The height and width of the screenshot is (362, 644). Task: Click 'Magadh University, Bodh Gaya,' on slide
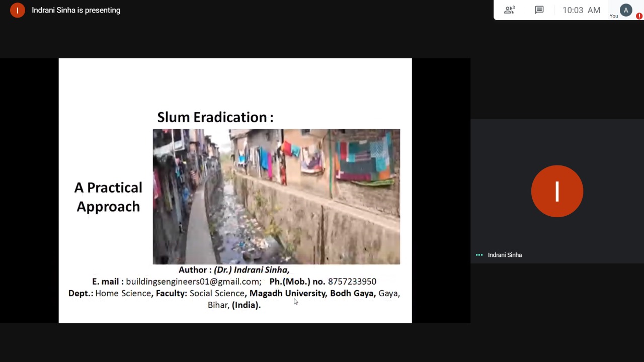(312, 294)
